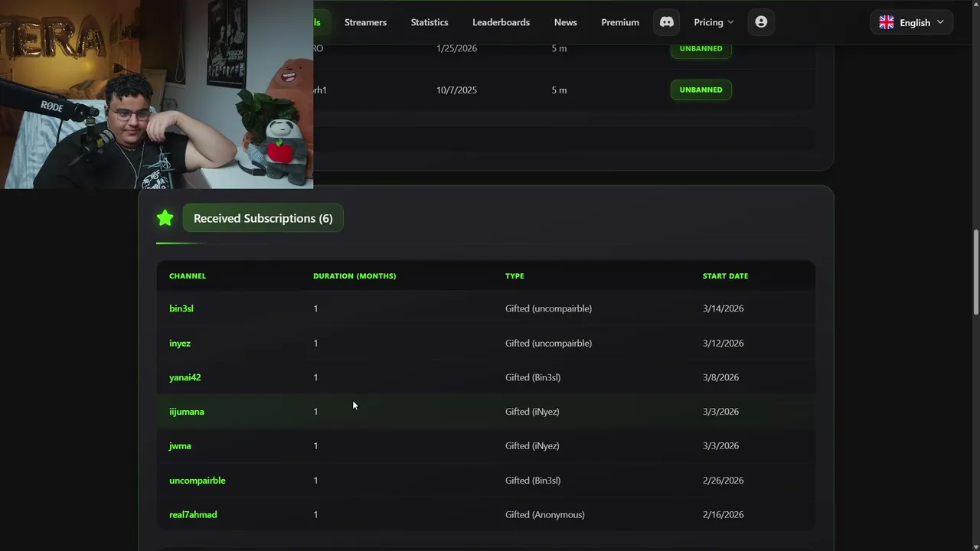Image resolution: width=980 pixels, height=551 pixels.
Task: Open the Premium page
Action: point(620,22)
